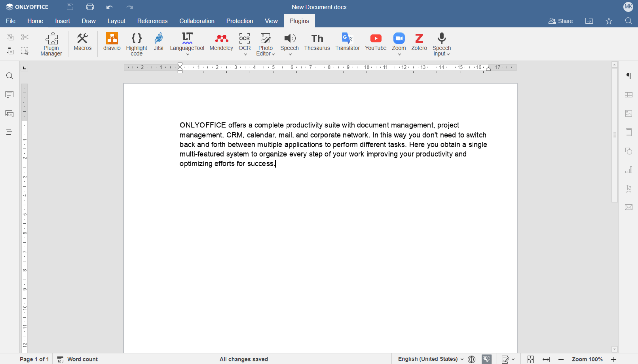638x364 pixels.
Task: Expand the OCR plugin dropdown arrow
Action: (x=245, y=54)
